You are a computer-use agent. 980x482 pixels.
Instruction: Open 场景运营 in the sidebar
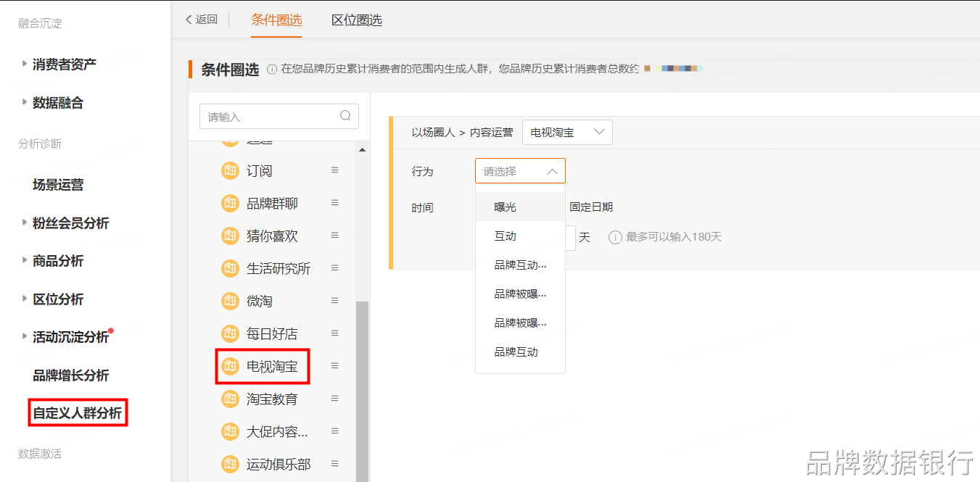pos(58,185)
